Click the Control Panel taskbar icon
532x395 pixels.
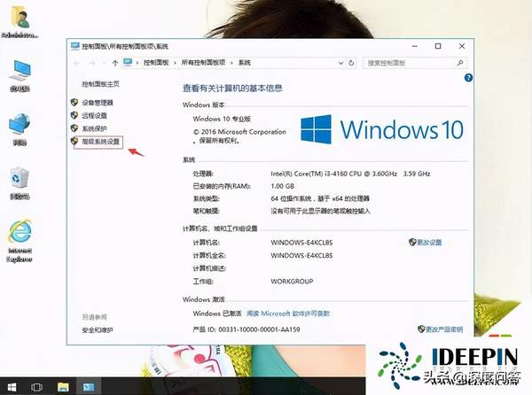pyautogui.click(x=90, y=387)
